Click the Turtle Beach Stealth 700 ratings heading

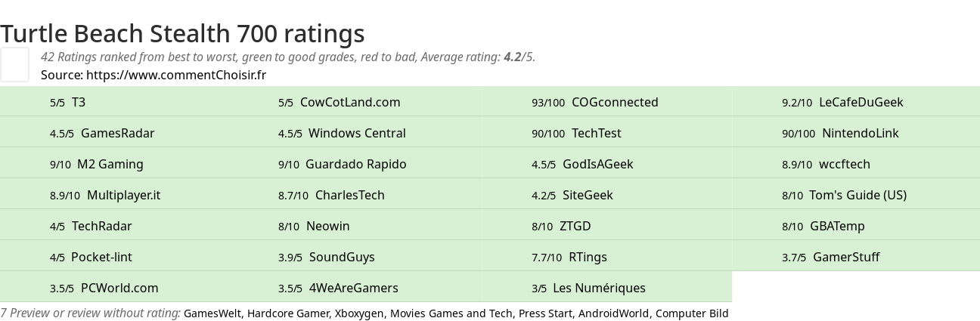tap(182, 33)
